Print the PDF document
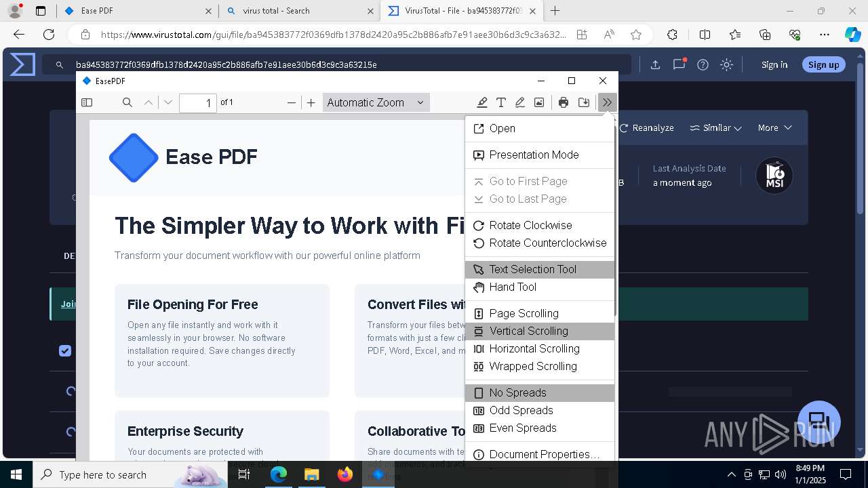Viewport: 868px width, 488px height. point(564,102)
